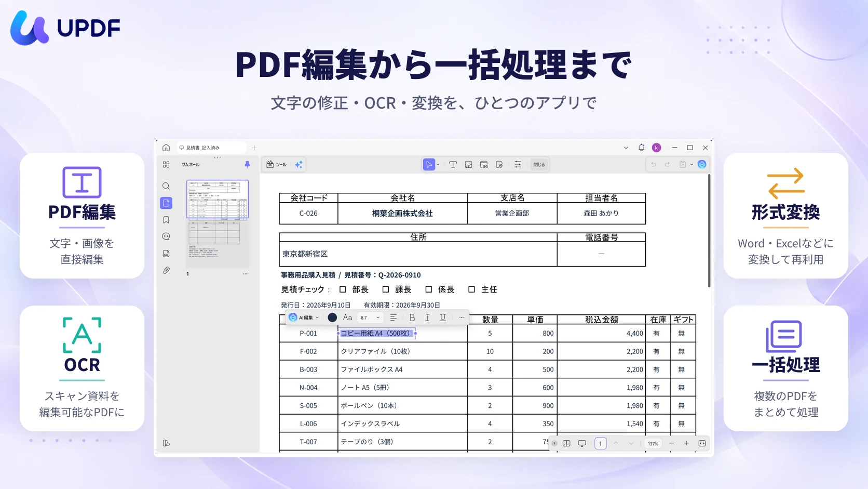Click the undo arrow
This screenshot has height=489, width=868.
654,165
